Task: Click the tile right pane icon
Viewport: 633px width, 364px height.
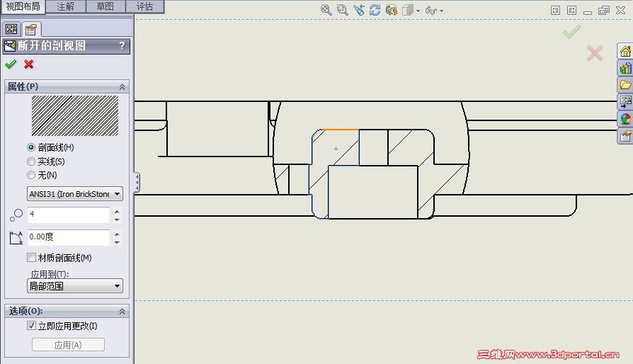Action: point(571,10)
